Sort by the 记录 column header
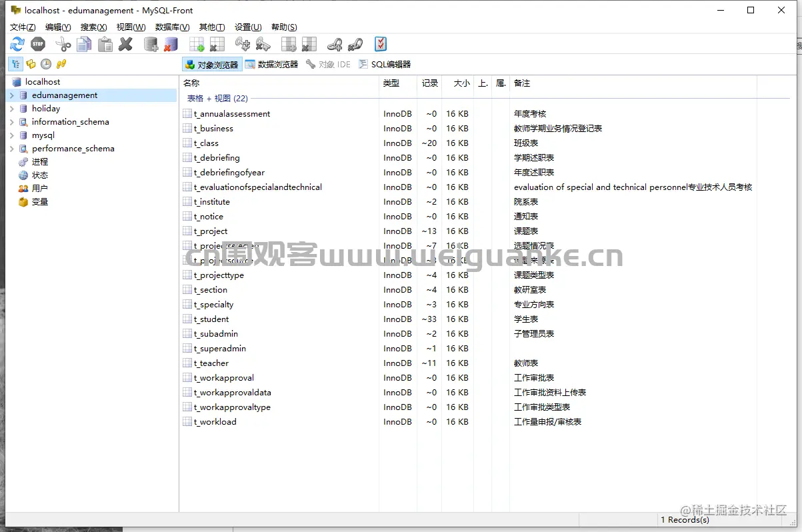802x532 pixels. click(429, 83)
